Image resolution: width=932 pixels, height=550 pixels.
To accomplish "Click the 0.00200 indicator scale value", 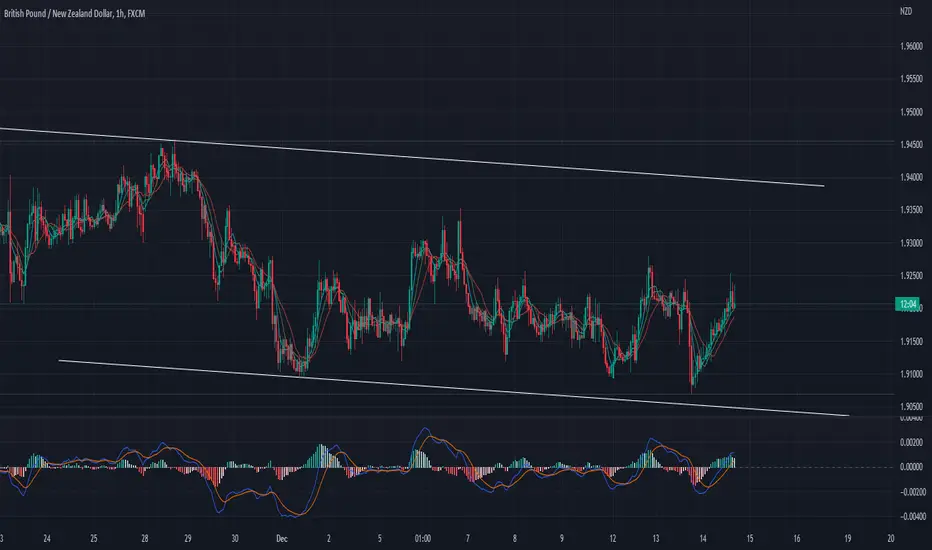I will point(911,442).
